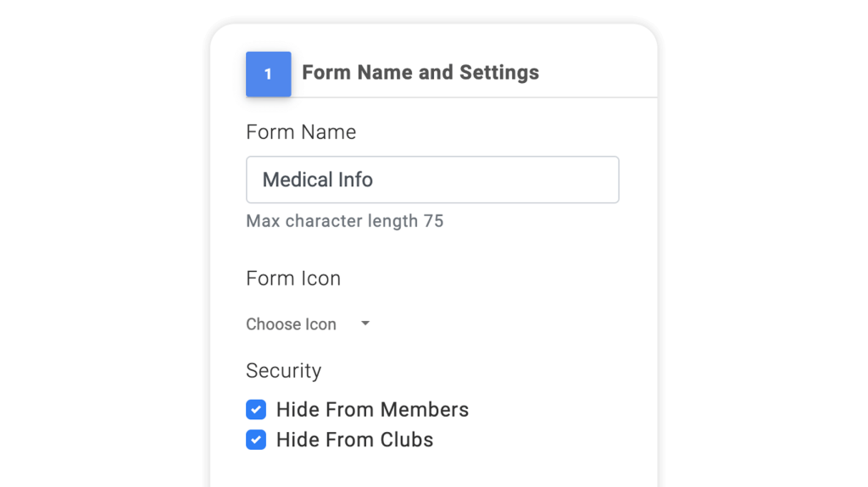Click the blue step 1 badge

coord(269,75)
